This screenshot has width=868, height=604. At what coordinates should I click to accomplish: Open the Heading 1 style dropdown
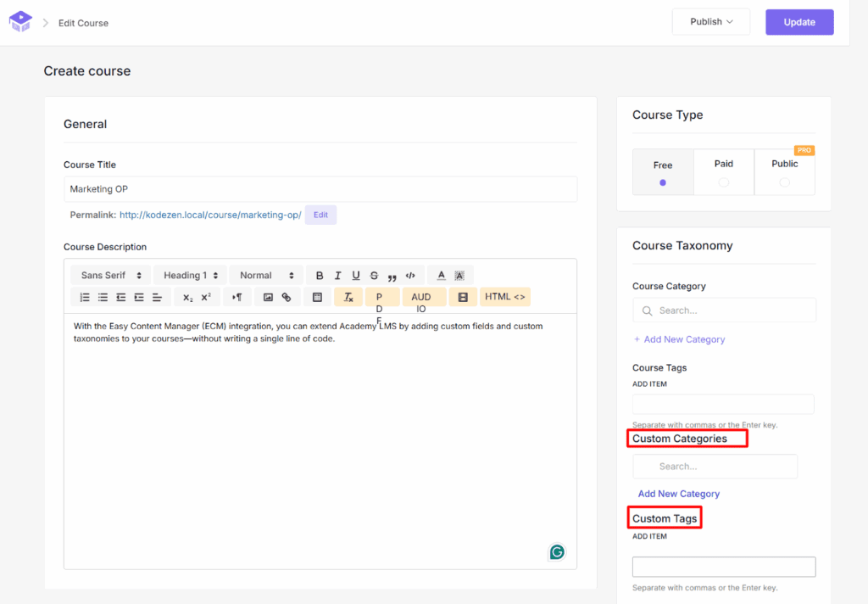pyautogui.click(x=188, y=275)
